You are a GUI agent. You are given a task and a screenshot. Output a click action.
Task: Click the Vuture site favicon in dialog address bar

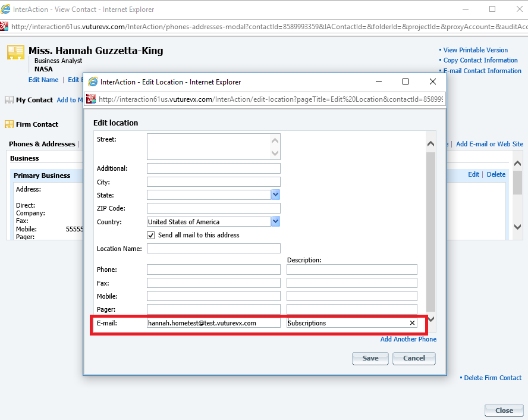[x=91, y=99]
